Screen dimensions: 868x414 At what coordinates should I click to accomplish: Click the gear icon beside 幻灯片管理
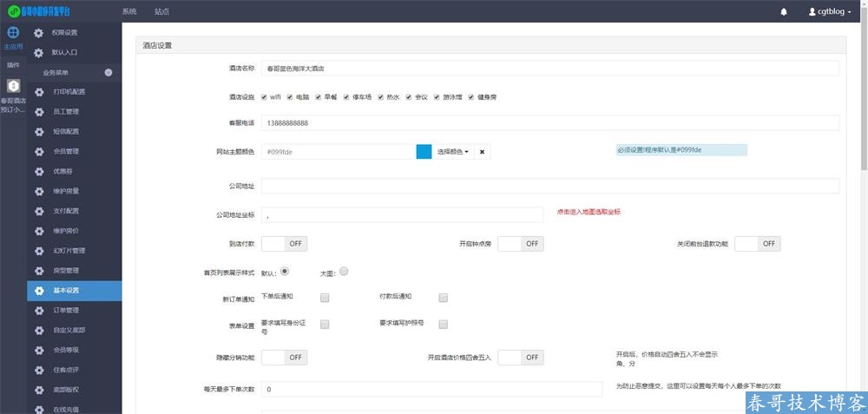(x=39, y=251)
